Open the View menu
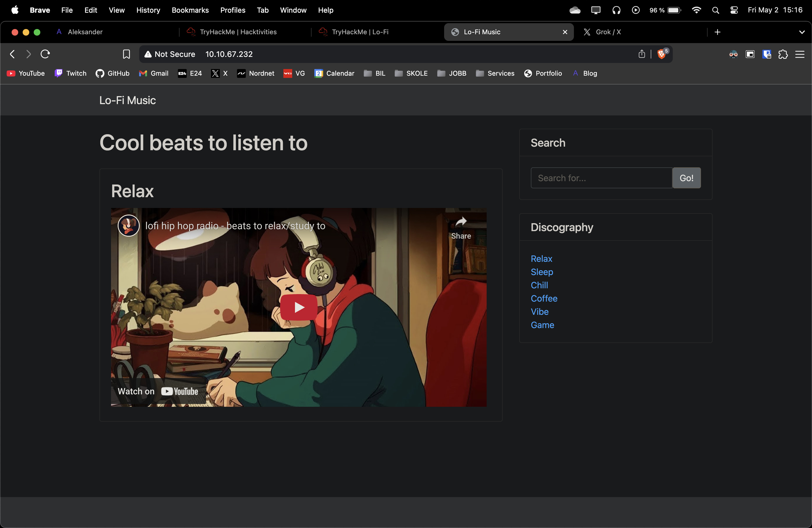This screenshot has width=812, height=528. 117,10
